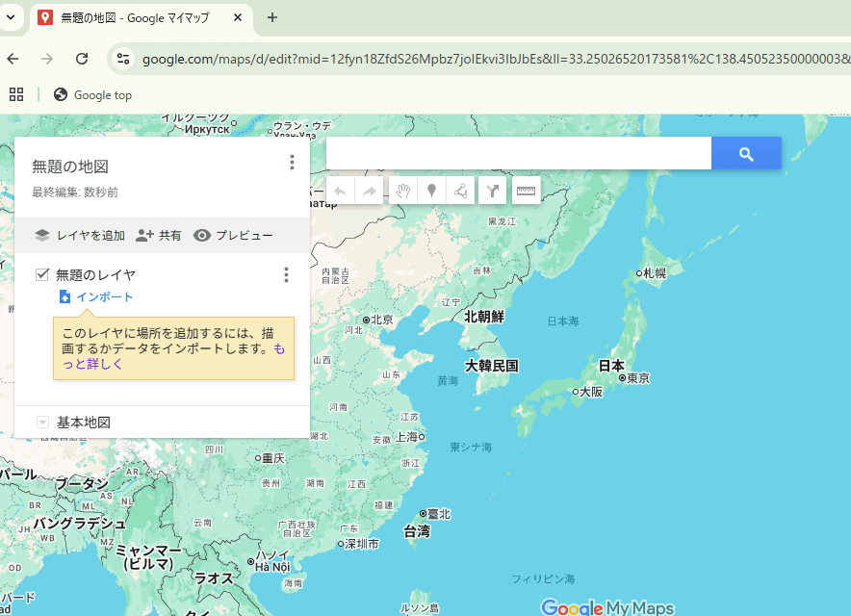Click the undo arrow in map toolbar

[x=340, y=191]
